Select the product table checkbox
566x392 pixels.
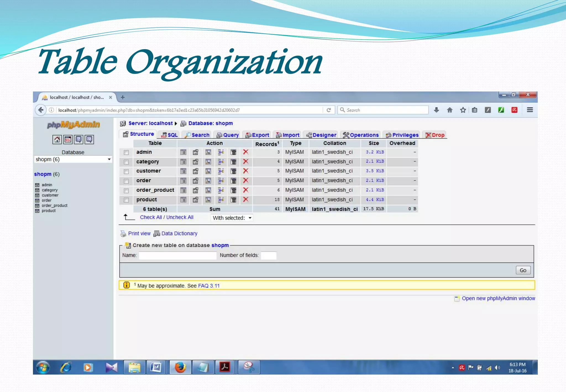(x=126, y=200)
